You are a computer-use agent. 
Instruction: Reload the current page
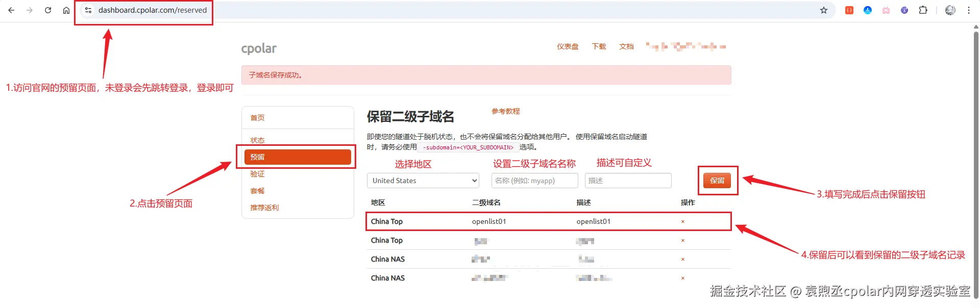pos(48,10)
